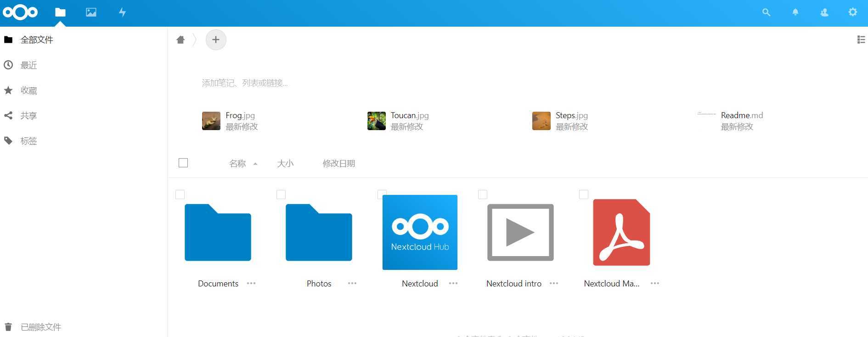This screenshot has width=868, height=337.
Task: Open more actions for Nextcloud image
Action: (453, 283)
